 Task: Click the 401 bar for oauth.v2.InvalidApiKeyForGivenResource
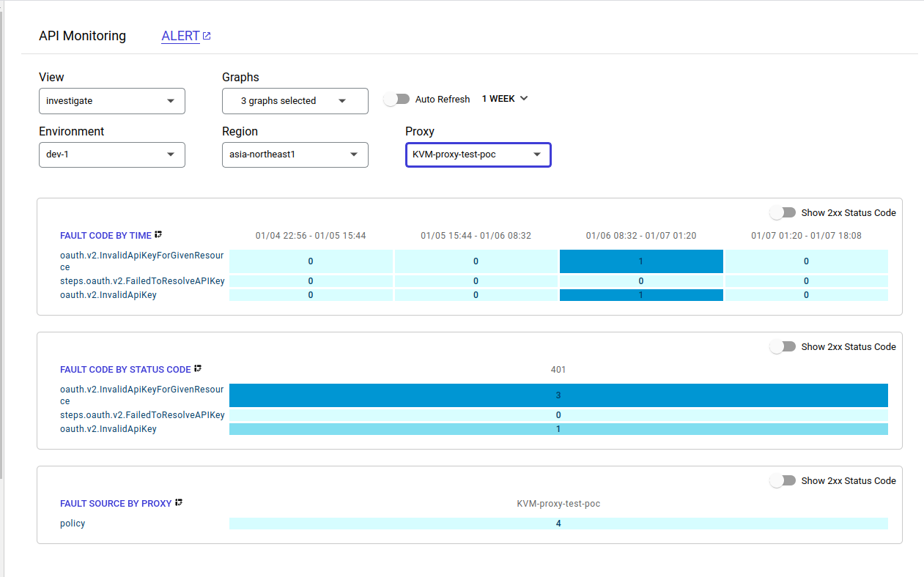[x=558, y=395]
